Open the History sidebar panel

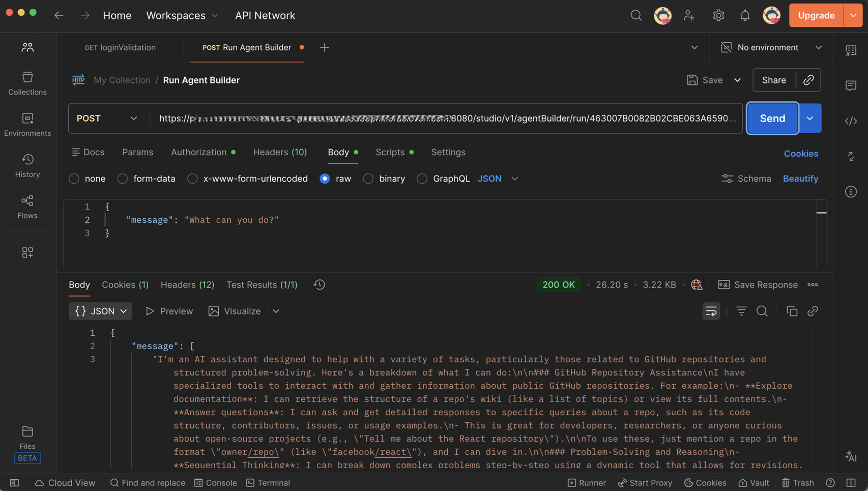27,165
